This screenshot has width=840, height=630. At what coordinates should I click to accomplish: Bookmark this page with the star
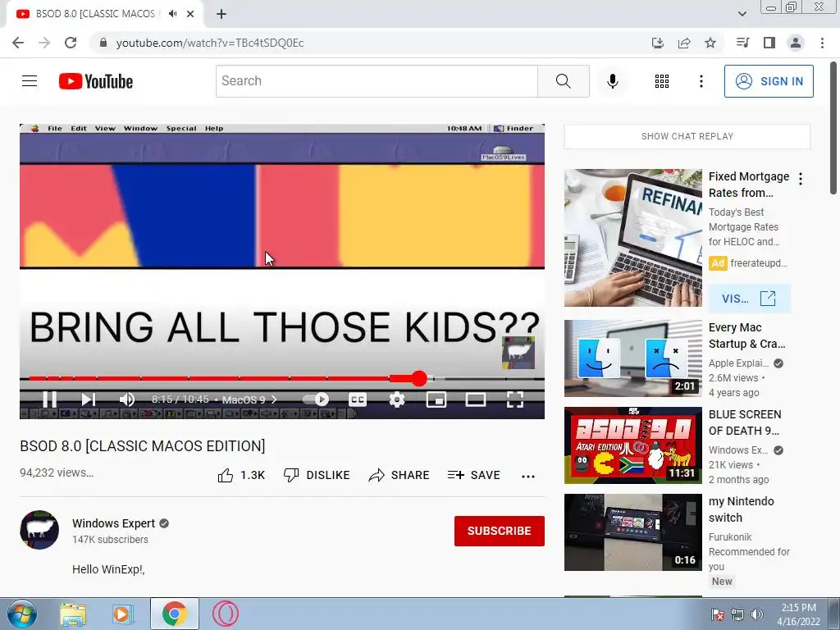710,43
